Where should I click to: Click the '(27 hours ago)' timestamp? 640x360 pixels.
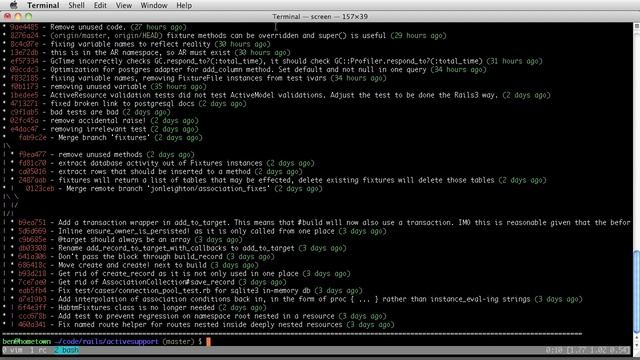point(158,27)
